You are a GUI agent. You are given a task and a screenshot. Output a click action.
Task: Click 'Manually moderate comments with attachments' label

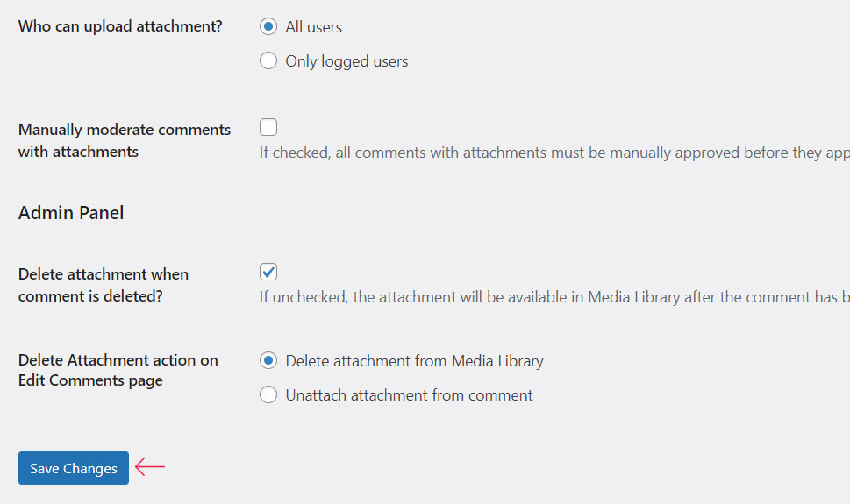125,140
